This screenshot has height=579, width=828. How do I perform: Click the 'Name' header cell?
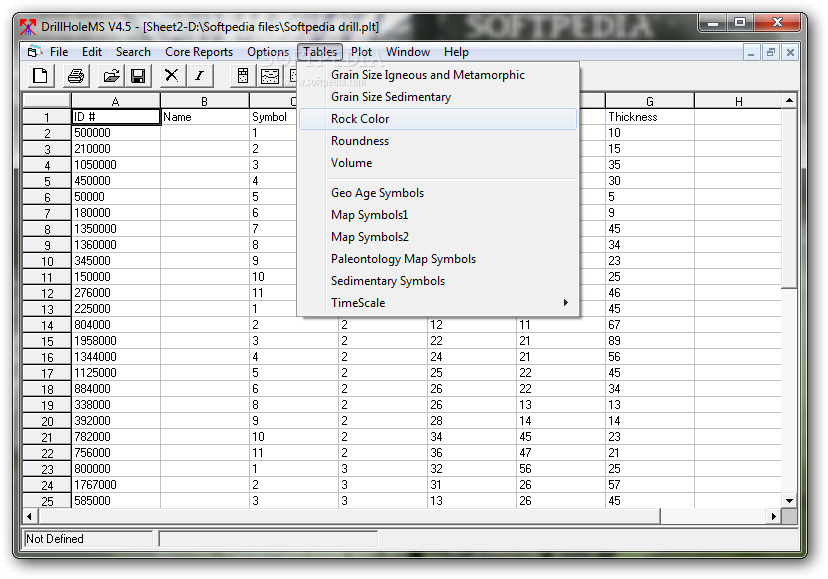205,117
